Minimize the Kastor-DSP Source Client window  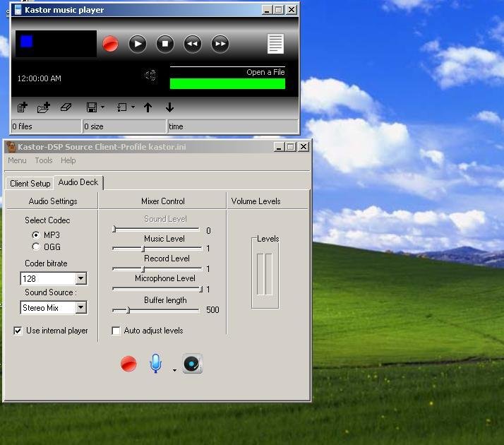[x=279, y=147]
